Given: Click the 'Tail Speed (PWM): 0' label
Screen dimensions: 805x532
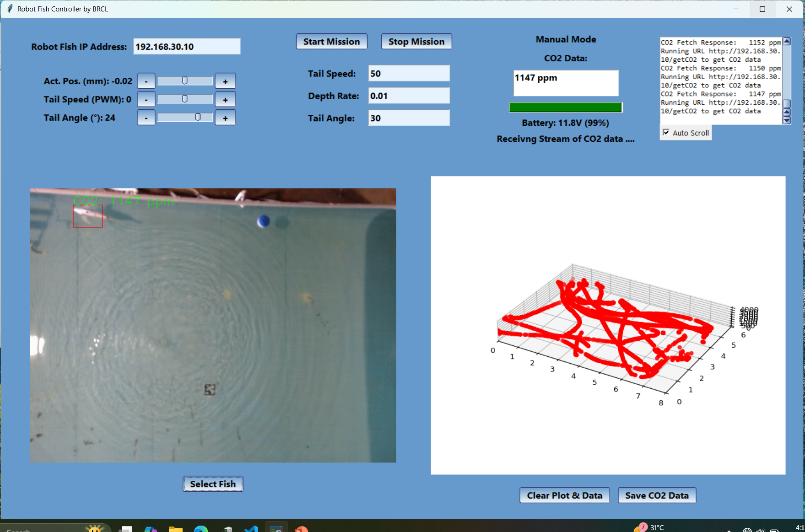Looking at the screenshot, I should (87, 99).
